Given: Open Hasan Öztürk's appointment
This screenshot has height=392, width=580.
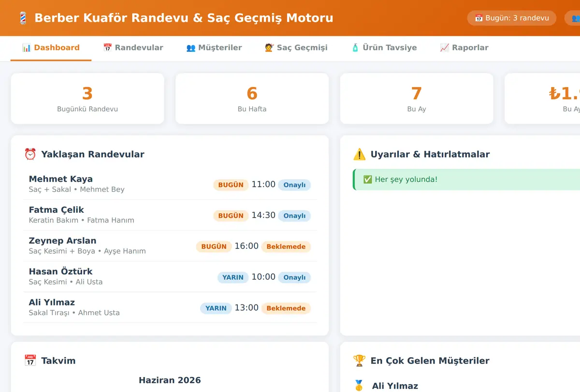Looking at the screenshot, I should 170,277.
